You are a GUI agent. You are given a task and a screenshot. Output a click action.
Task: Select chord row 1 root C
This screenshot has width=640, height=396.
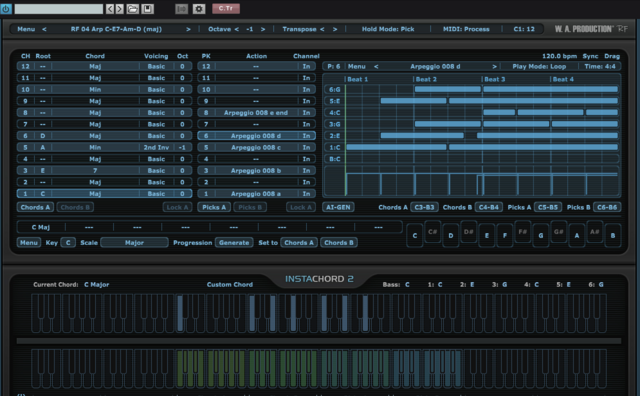(x=42, y=194)
